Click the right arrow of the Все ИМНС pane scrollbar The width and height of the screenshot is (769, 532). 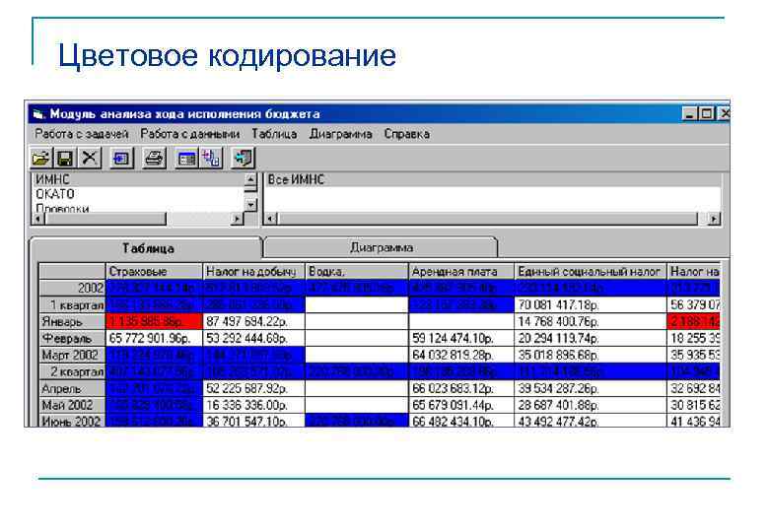tap(714, 219)
